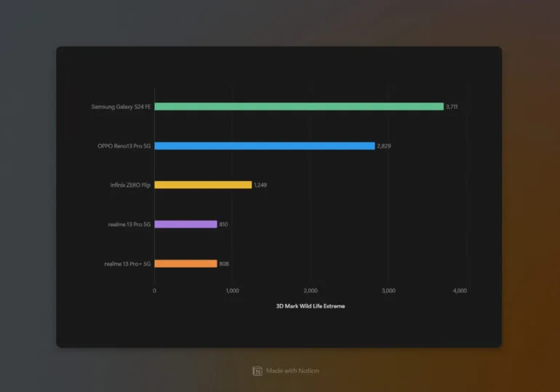Screen dimensions: 560x392
Task: Click the 810 value label
Action: [x=223, y=224]
